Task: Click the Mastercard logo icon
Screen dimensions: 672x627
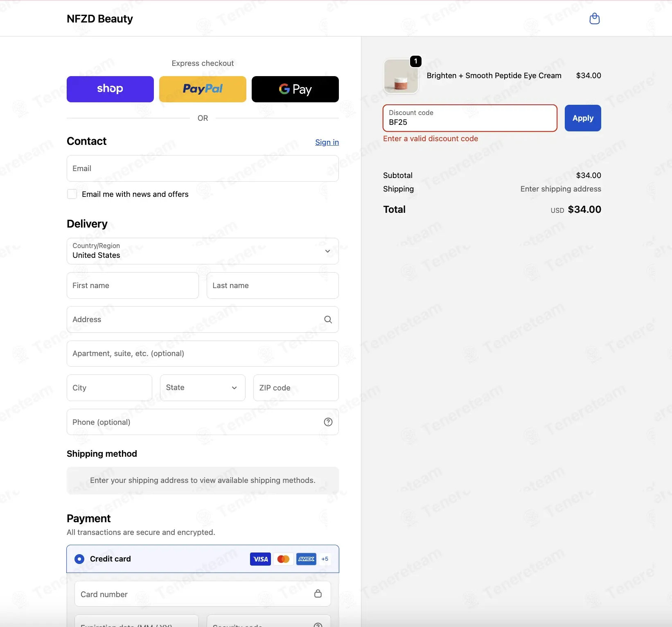Action: point(283,559)
